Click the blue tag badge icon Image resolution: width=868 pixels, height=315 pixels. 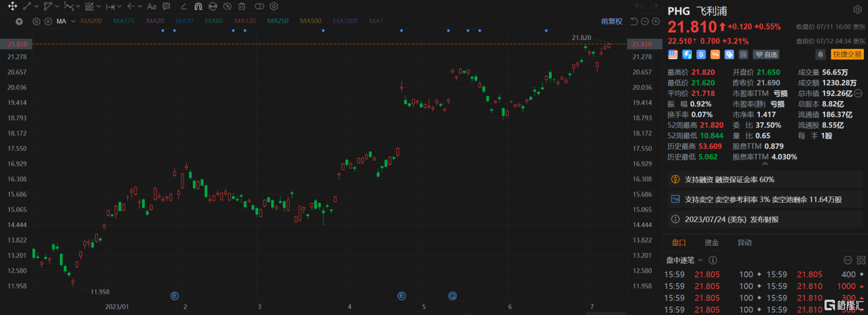tap(729, 54)
